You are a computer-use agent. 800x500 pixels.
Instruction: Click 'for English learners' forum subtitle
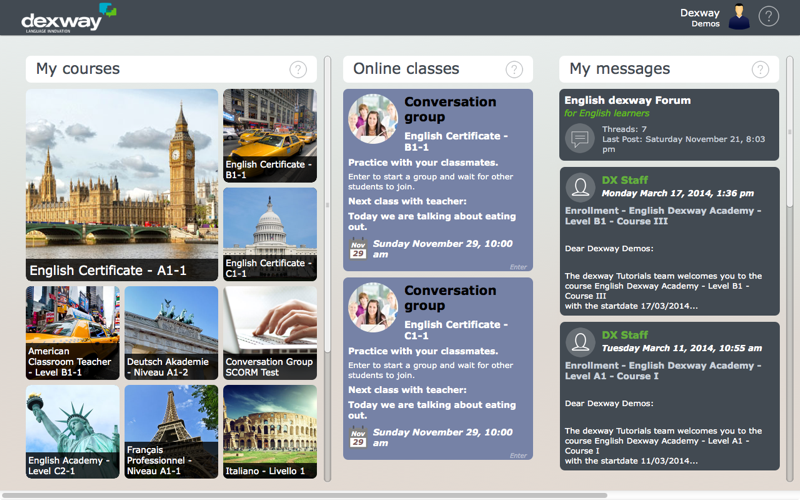pyautogui.click(x=607, y=113)
